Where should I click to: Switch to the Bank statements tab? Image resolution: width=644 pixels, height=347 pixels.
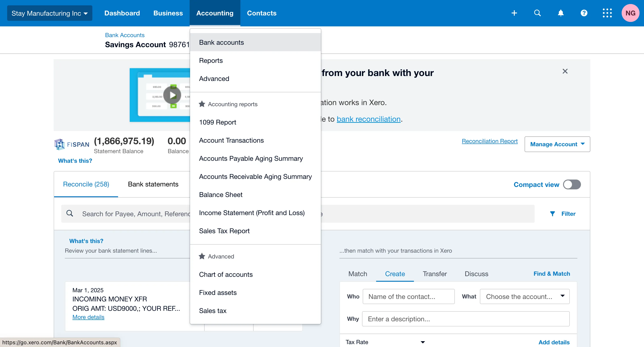pos(153,184)
